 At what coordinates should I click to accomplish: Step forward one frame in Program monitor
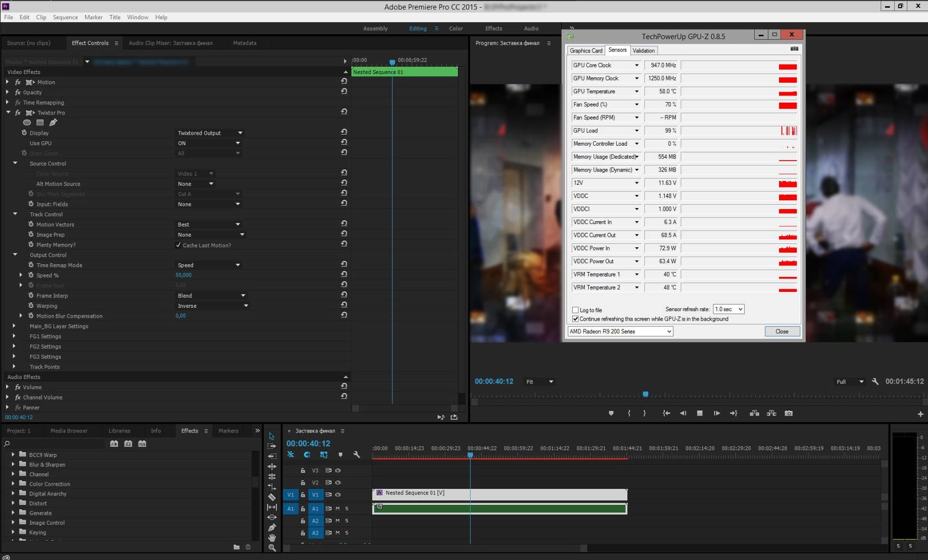tap(717, 413)
